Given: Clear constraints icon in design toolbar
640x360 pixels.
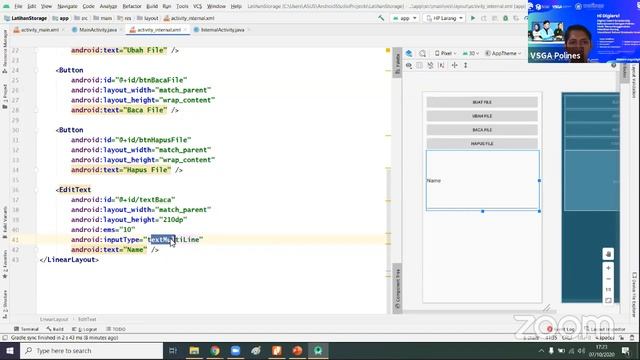Looking at the screenshot, I should pyautogui.click(x=430, y=65).
